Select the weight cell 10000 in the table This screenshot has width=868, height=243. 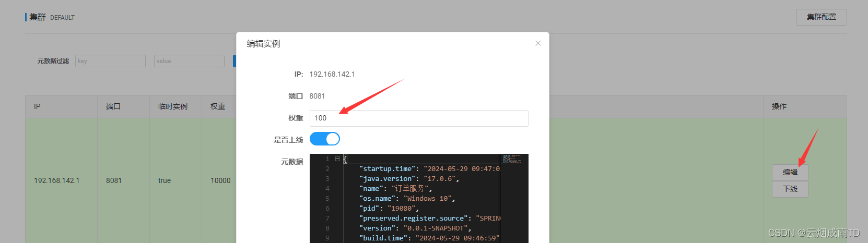pos(220,180)
